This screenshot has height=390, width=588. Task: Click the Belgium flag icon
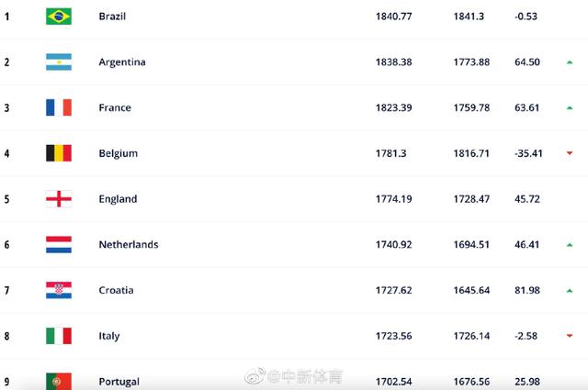tap(59, 153)
